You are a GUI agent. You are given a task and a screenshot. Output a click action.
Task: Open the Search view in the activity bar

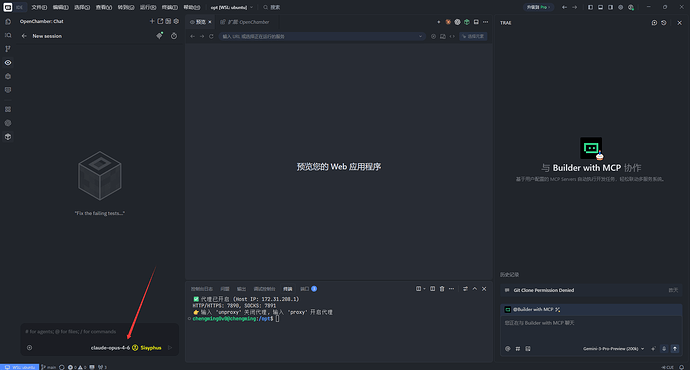point(8,35)
